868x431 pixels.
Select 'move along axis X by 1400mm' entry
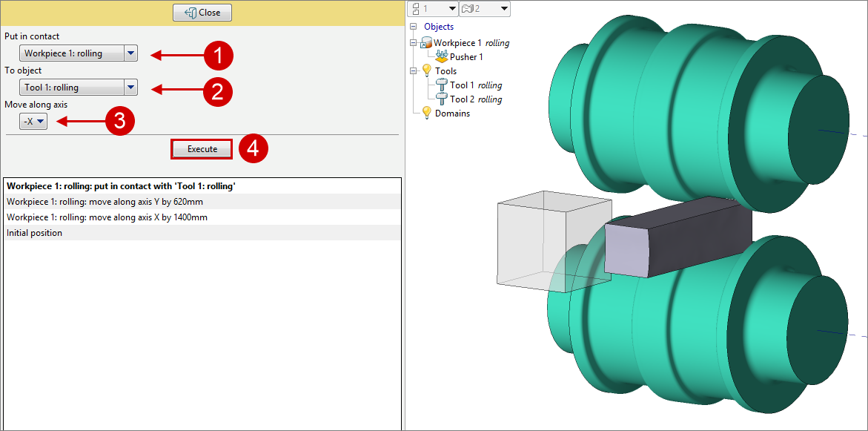(x=107, y=217)
